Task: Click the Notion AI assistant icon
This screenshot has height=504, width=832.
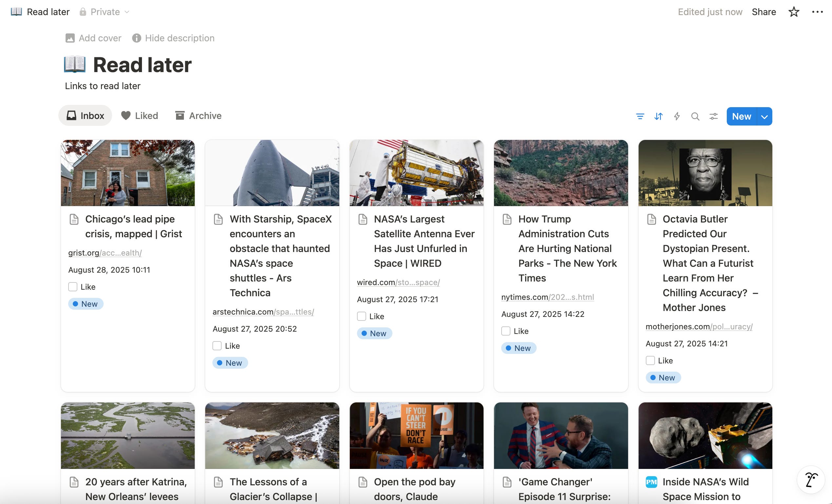Action: (811, 479)
